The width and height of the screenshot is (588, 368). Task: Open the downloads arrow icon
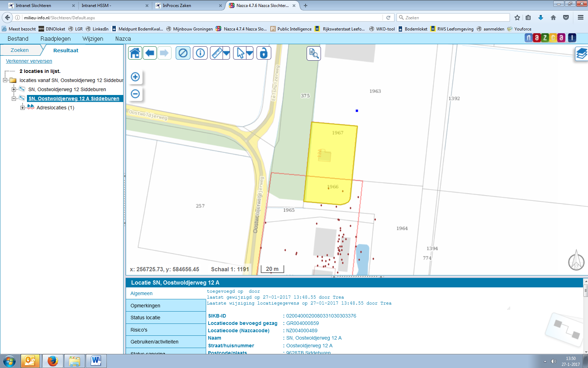(541, 18)
